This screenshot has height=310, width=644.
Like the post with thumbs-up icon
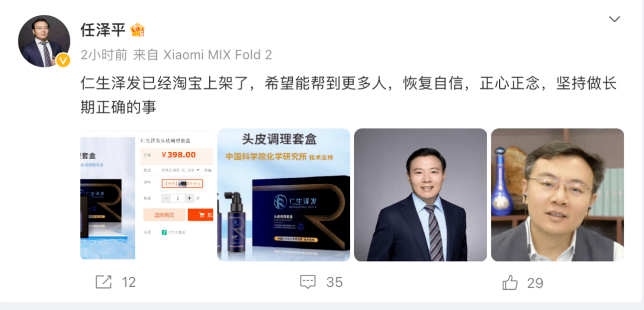[x=510, y=282]
